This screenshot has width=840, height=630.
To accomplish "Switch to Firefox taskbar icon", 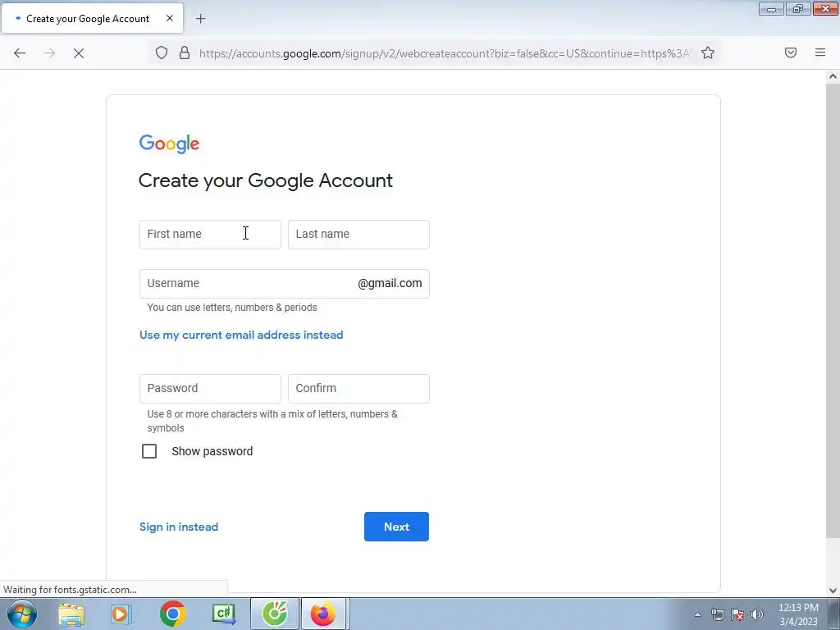I will coord(323,614).
